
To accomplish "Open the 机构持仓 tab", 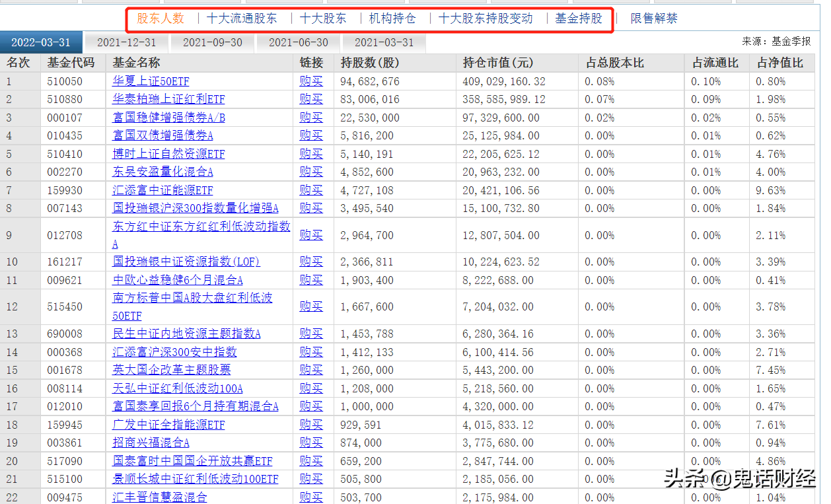I will 392,18.
